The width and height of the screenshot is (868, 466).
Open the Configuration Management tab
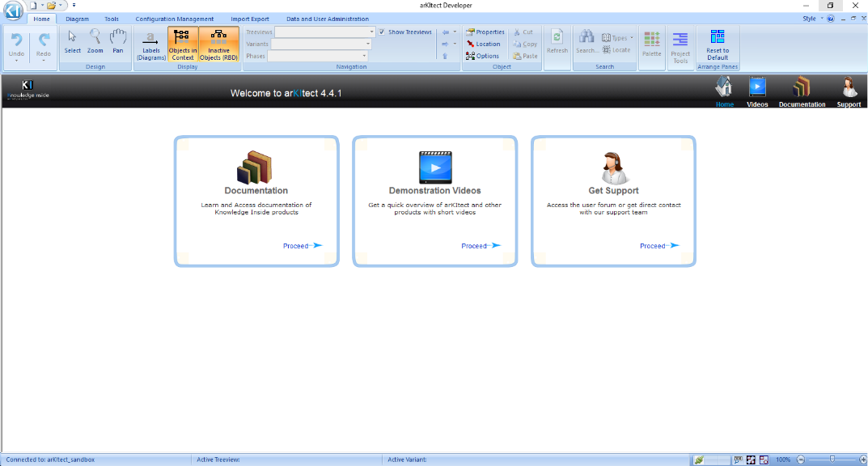[175, 19]
